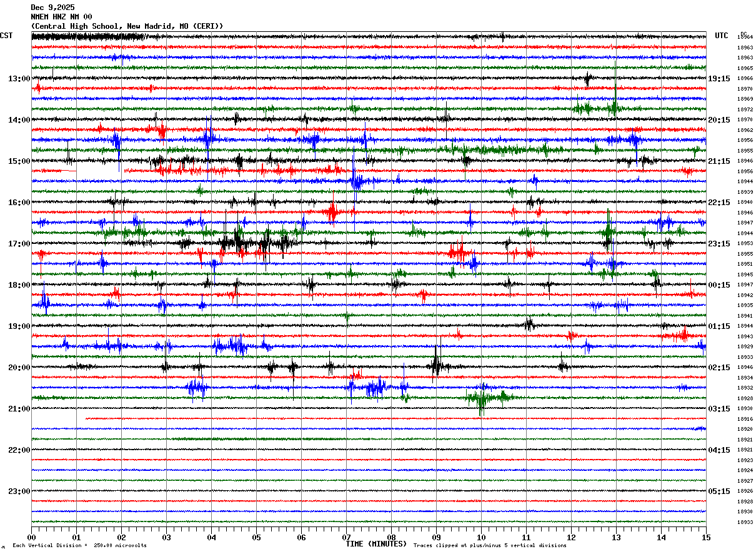The image size is (756, 554).
Task: Click the CST time zone label
Action: tap(6, 36)
